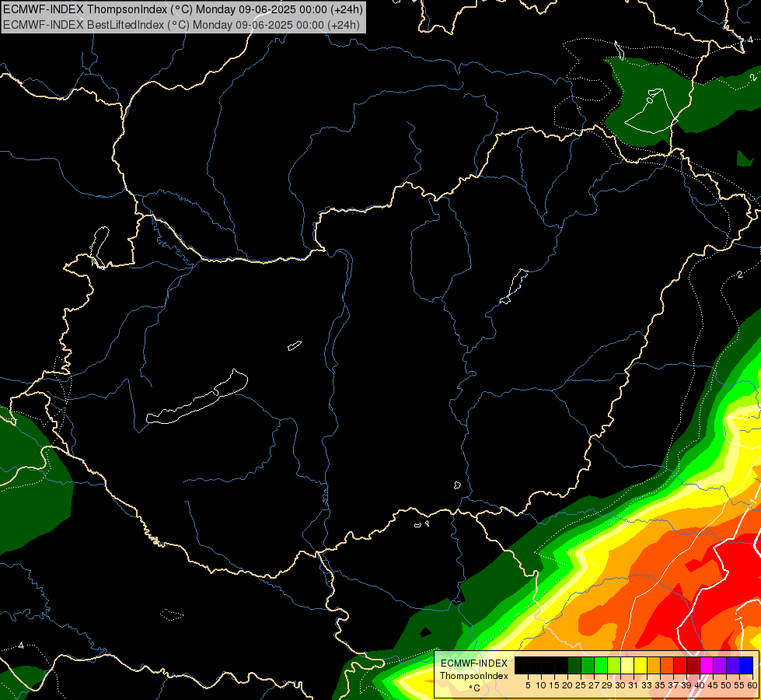Click the BestLiftedIndex header line at top
Screen dimensions: 761x700
(182, 25)
